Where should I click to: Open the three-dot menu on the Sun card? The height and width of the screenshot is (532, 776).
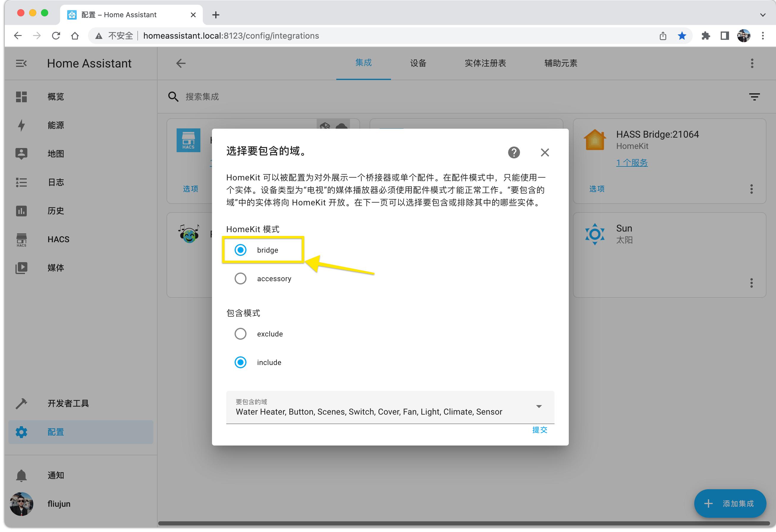(x=752, y=283)
